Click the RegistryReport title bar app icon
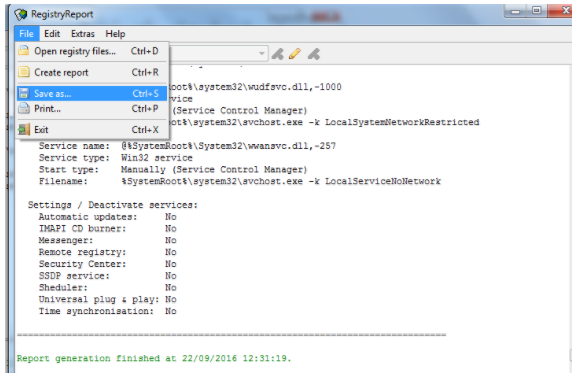579x379 pixels. pos(21,14)
